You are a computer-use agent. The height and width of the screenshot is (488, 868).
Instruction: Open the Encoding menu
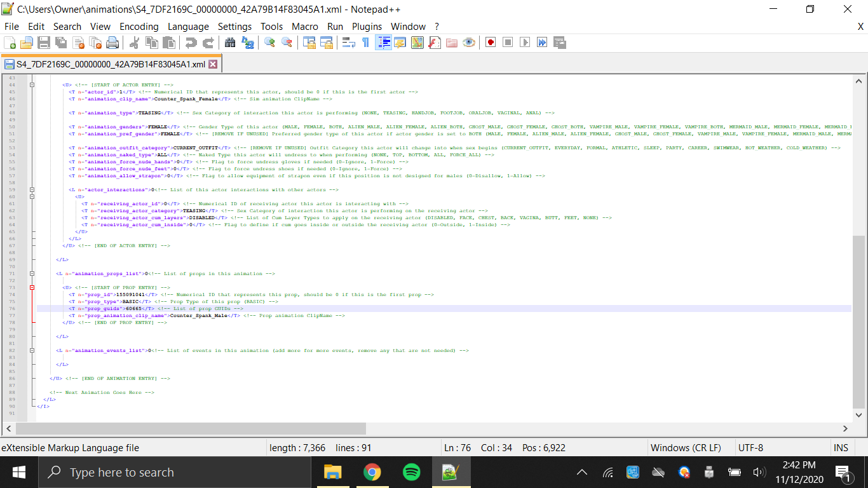[139, 27]
